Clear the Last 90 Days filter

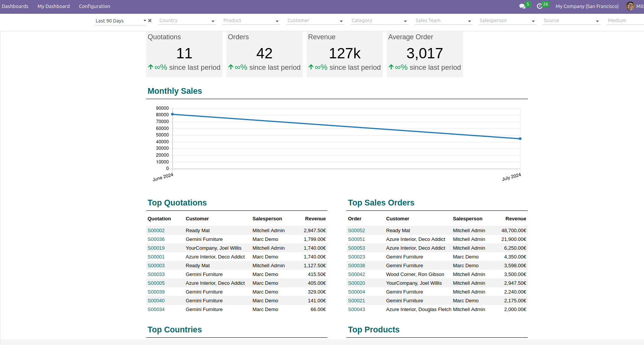[x=150, y=21]
